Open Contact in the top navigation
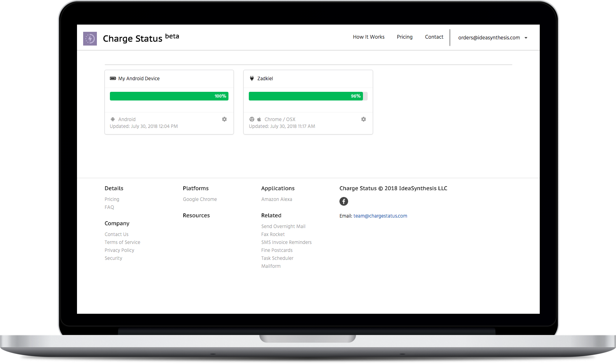Image resolution: width=616 pixels, height=364 pixels. pyautogui.click(x=434, y=37)
